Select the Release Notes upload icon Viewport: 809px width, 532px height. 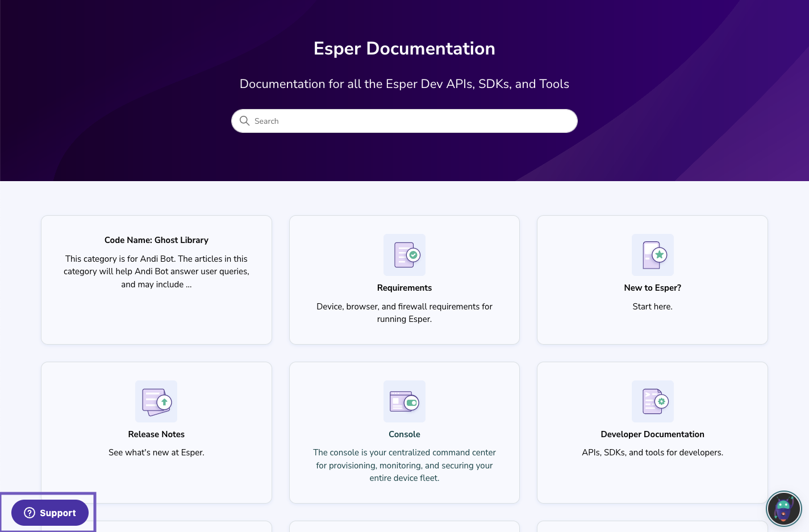coord(156,401)
